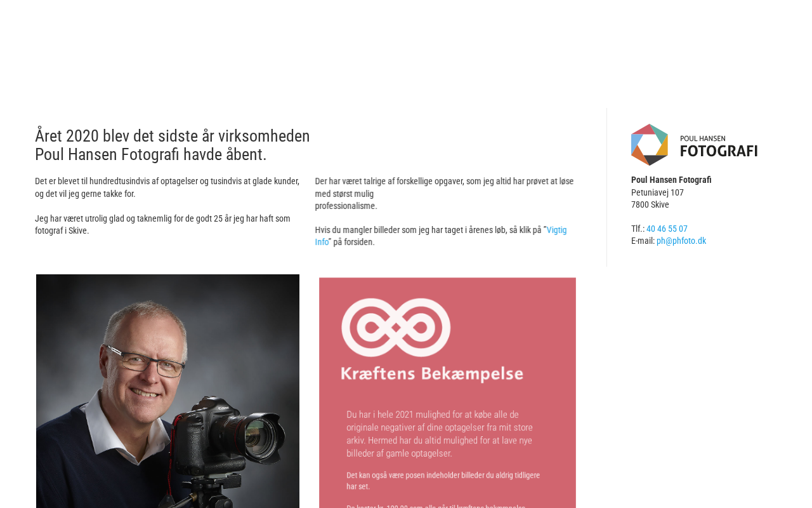Image resolution: width=812 pixels, height=508 pixels.
Task: Open the phone number link 40 46 55 07
Action: point(667,229)
